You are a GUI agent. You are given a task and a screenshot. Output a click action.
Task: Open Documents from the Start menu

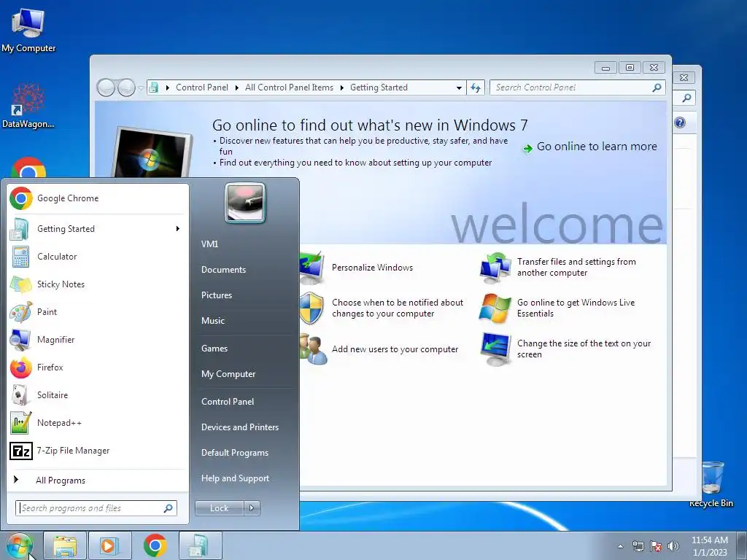tap(244, 270)
